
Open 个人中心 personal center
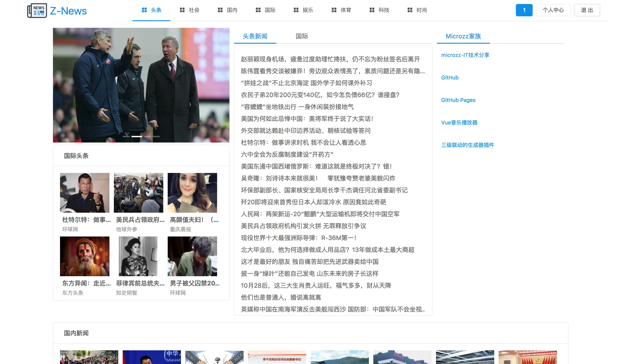(x=553, y=10)
